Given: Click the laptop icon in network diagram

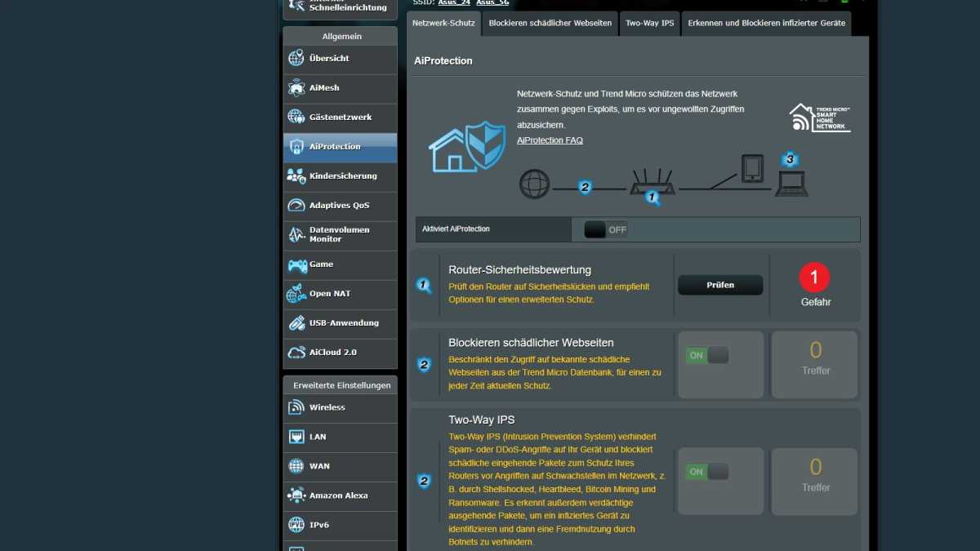Looking at the screenshot, I should click(791, 184).
